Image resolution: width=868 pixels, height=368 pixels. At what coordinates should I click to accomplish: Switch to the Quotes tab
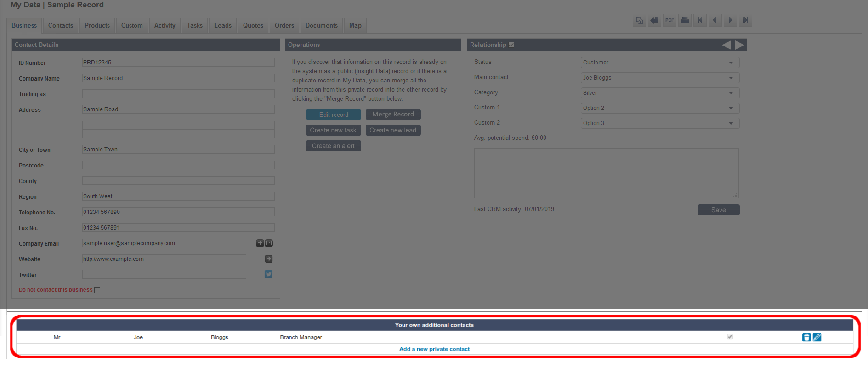253,26
